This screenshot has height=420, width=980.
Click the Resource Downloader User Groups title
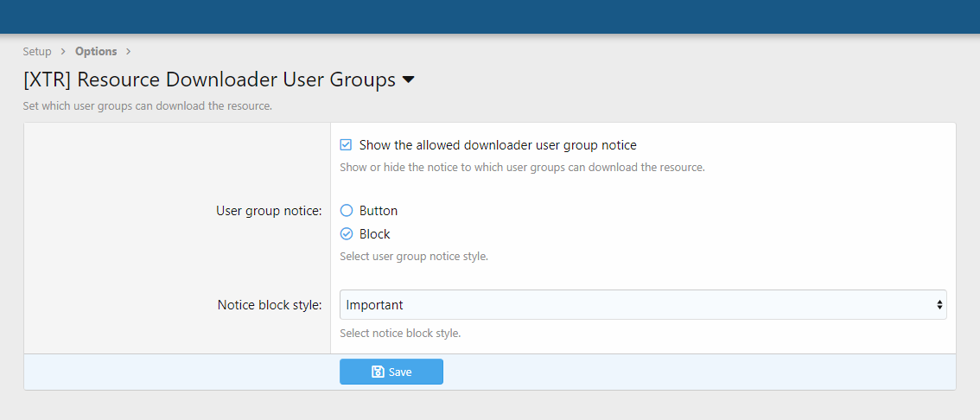pyautogui.click(x=209, y=80)
